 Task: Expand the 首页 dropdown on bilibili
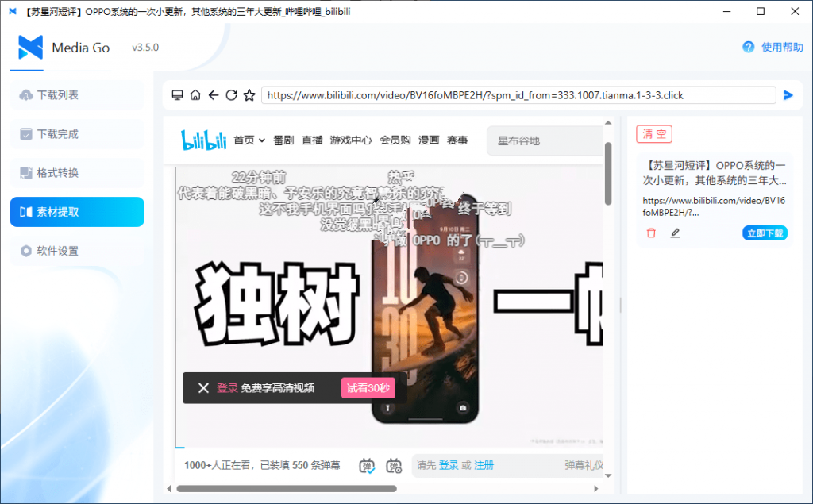(x=249, y=140)
